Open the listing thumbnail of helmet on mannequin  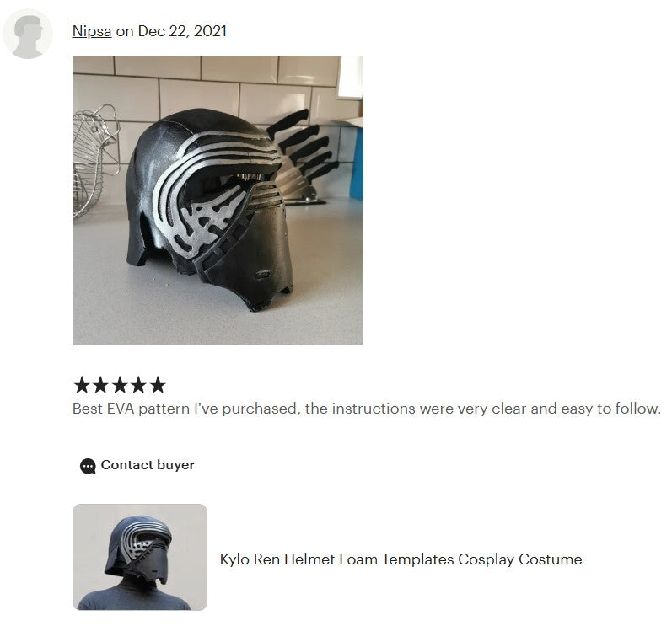point(140,557)
